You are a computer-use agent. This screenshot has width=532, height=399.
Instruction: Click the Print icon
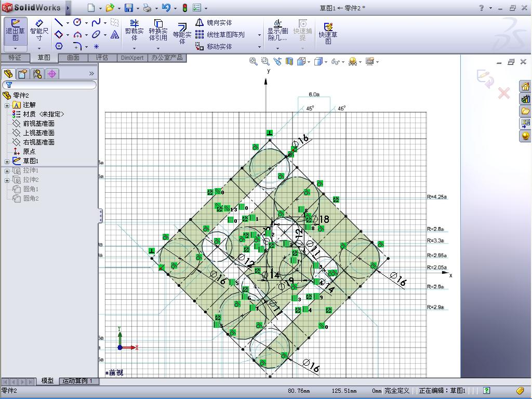(147, 7)
